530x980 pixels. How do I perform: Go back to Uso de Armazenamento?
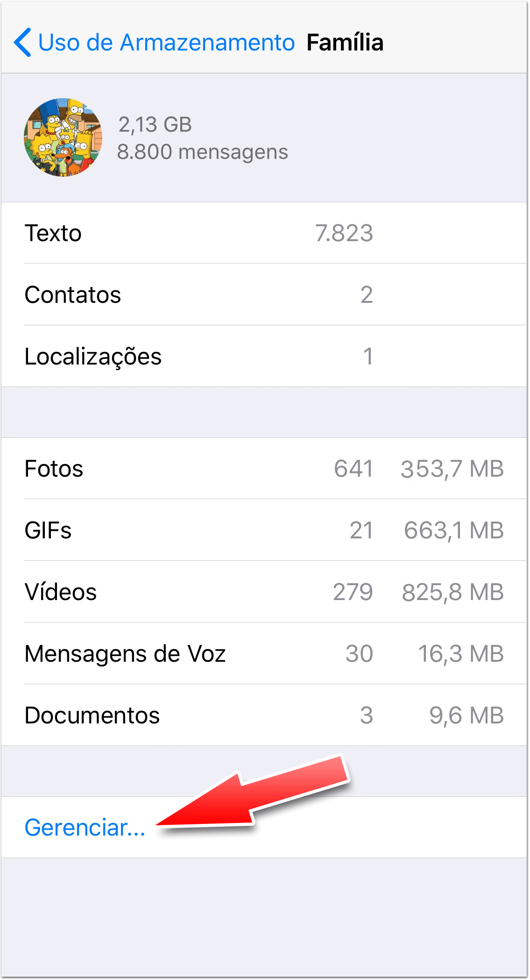click(166, 43)
